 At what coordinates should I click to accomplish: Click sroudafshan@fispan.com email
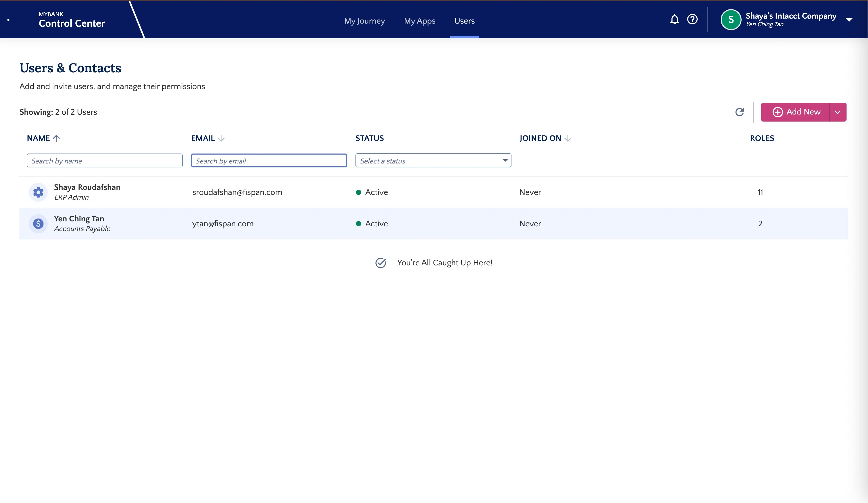point(237,192)
